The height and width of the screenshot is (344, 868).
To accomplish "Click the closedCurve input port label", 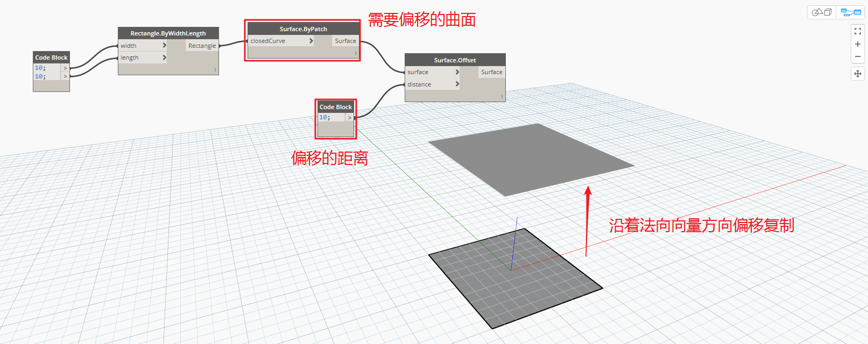I will (x=268, y=41).
